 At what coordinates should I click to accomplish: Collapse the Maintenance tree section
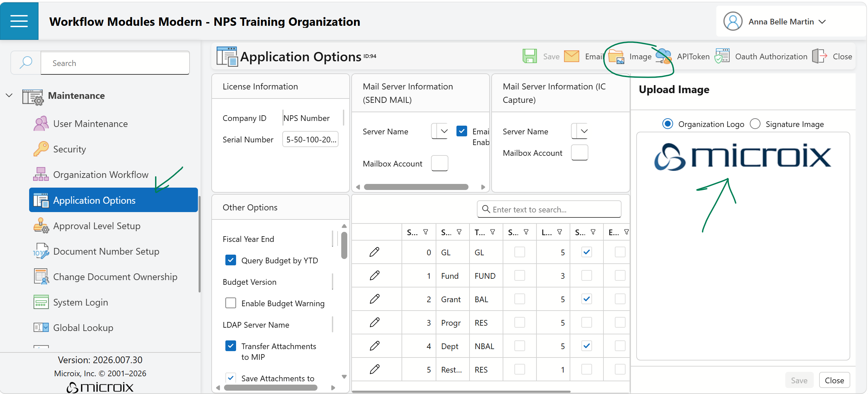click(9, 95)
